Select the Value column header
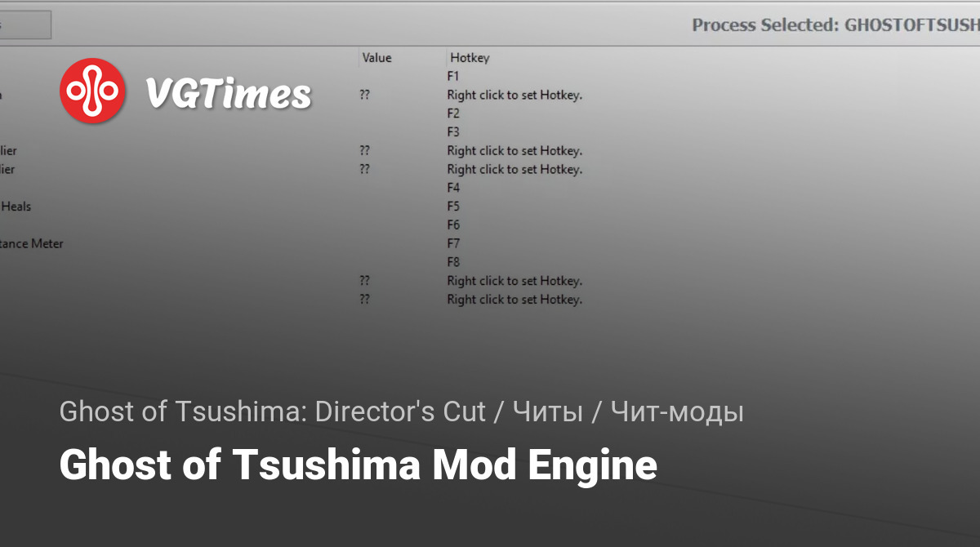 coord(376,58)
